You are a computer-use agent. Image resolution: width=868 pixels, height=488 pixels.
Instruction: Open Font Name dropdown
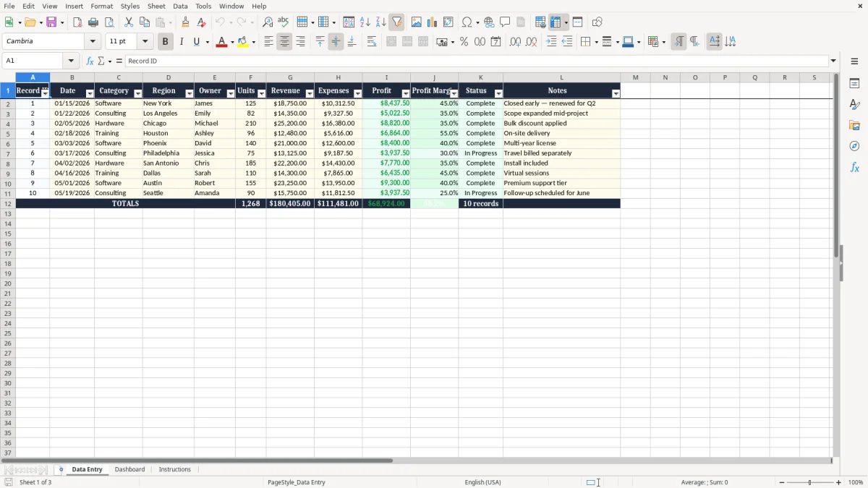pyautogui.click(x=93, y=42)
